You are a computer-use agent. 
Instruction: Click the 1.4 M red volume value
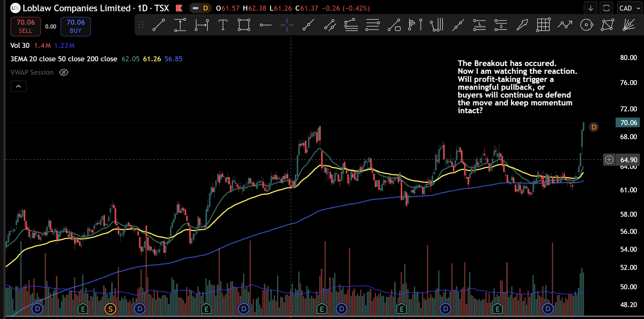click(42, 46)
